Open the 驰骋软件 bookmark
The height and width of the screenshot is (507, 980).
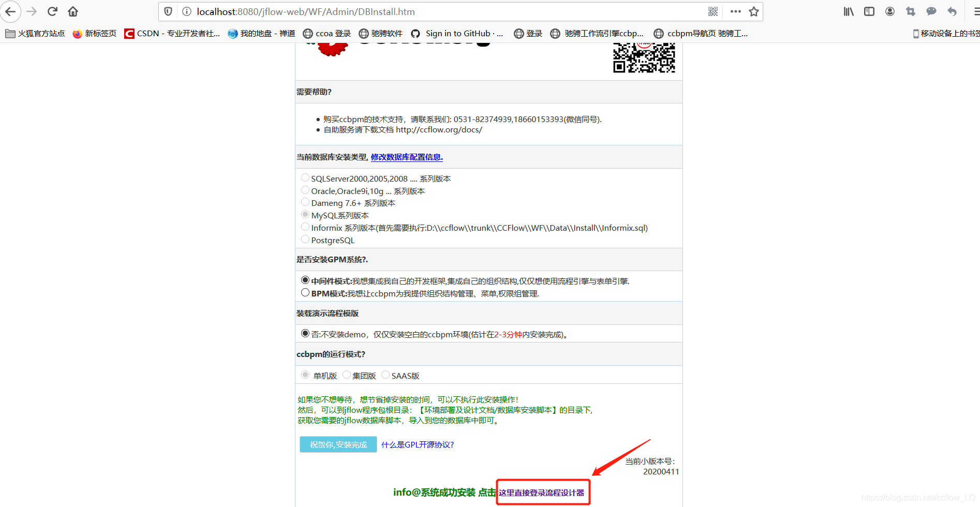point(381,34)
